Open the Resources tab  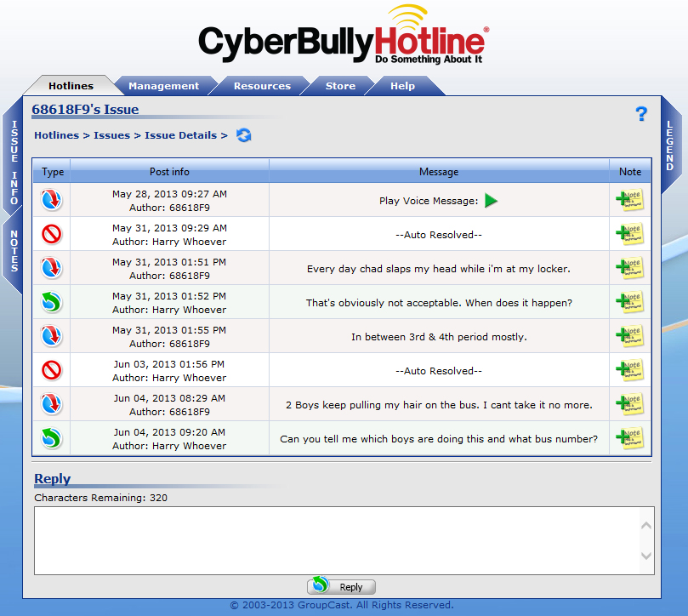point(262,86)
